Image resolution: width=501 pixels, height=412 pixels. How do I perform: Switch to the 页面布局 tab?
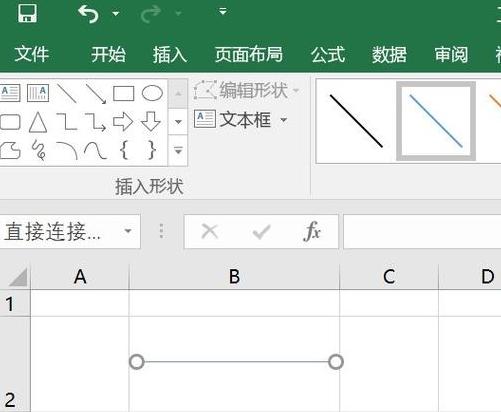click(249, 54)
